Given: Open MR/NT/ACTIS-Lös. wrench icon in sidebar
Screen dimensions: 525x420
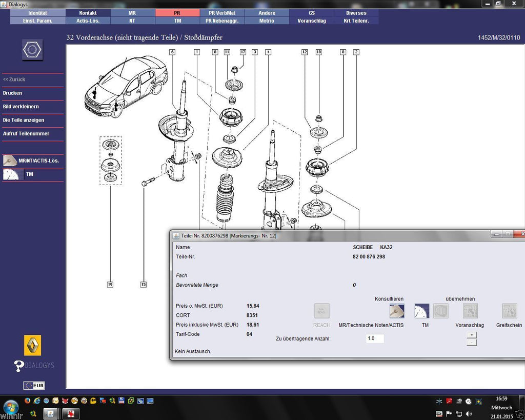Looking at the screenshot, I should [x=10, y=161].
